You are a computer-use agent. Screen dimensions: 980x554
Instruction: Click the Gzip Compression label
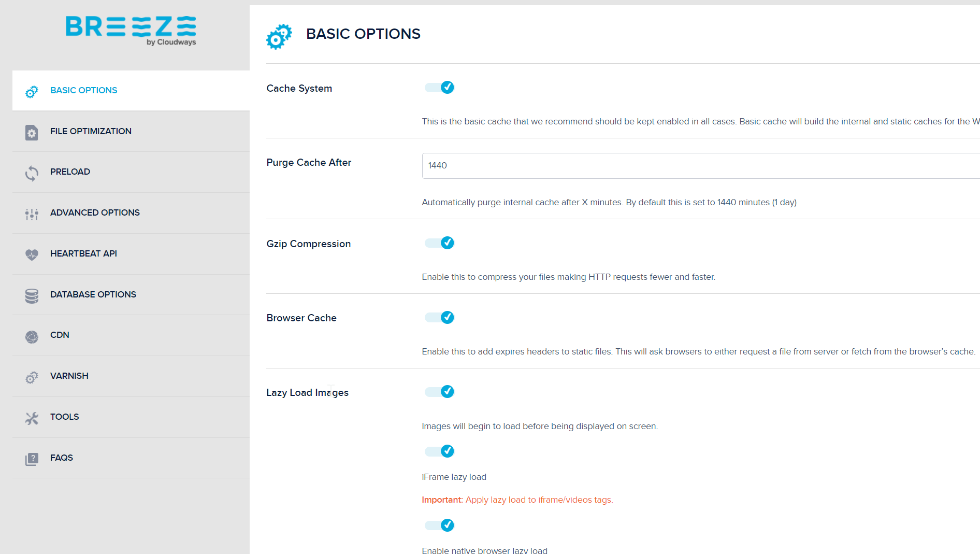pyautogui.click(x=309, y=244)
